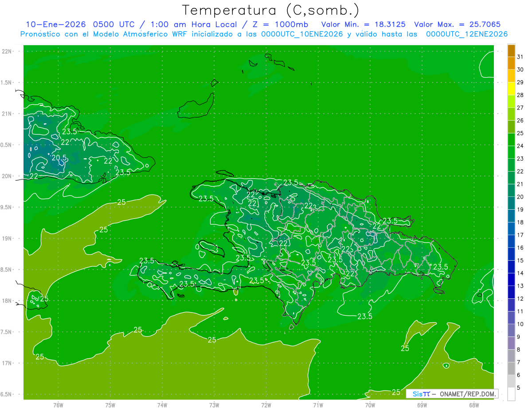Click the "72W" longitude axis label
This screenshot has height=411, width=532.
pyautogui.click(x=266, y=405)
